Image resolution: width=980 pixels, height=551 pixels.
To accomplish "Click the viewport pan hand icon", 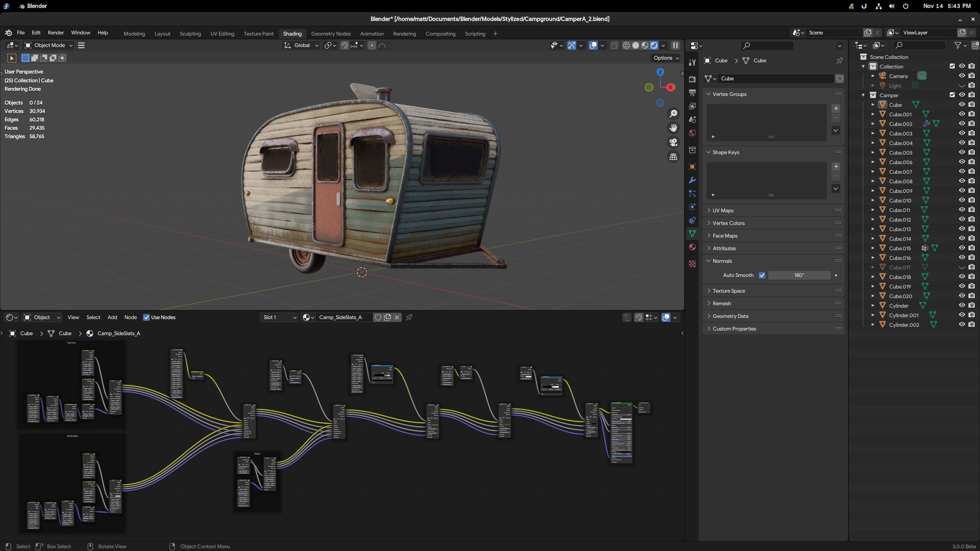I will tap(673, 128).
